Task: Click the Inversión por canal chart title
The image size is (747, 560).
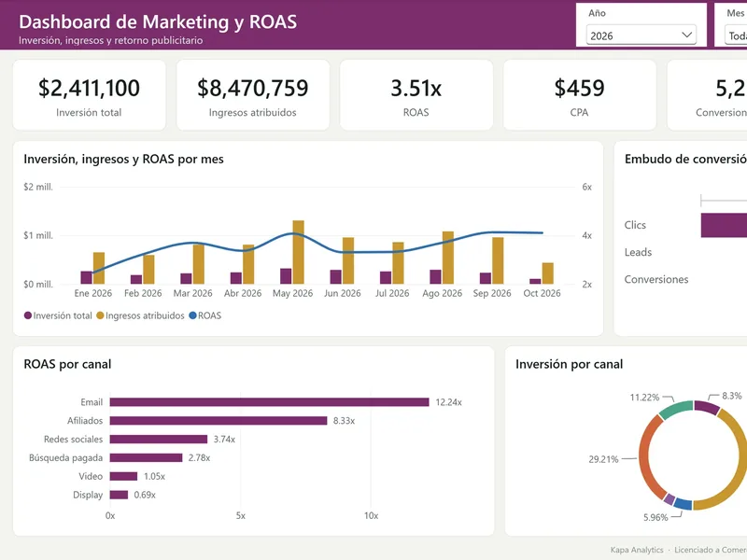Action: pyautogui.click(x=569, y=364)
